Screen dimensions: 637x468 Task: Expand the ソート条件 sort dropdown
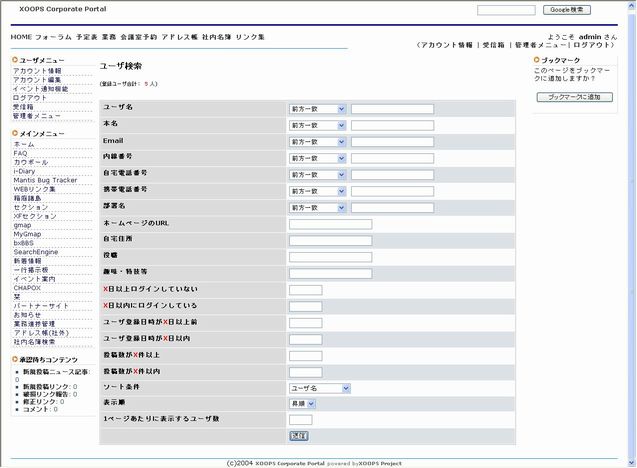click(319, 387)
